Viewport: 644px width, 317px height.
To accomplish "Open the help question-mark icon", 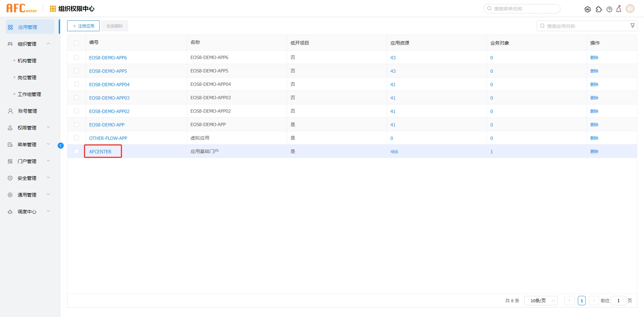I will tap(609, 9).
